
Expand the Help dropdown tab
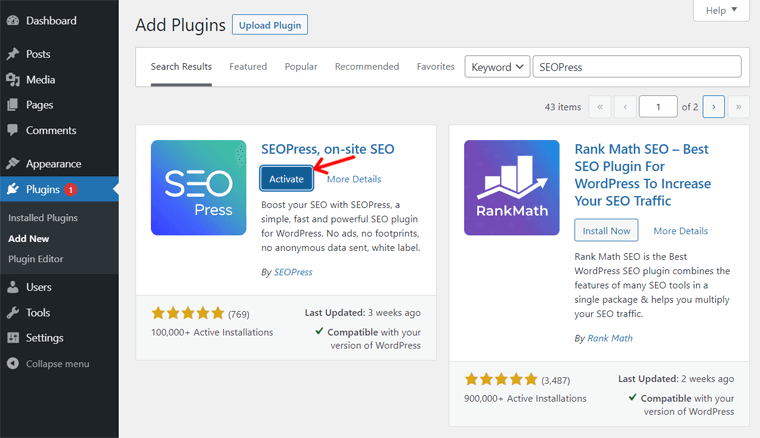[x=721, y=10]
